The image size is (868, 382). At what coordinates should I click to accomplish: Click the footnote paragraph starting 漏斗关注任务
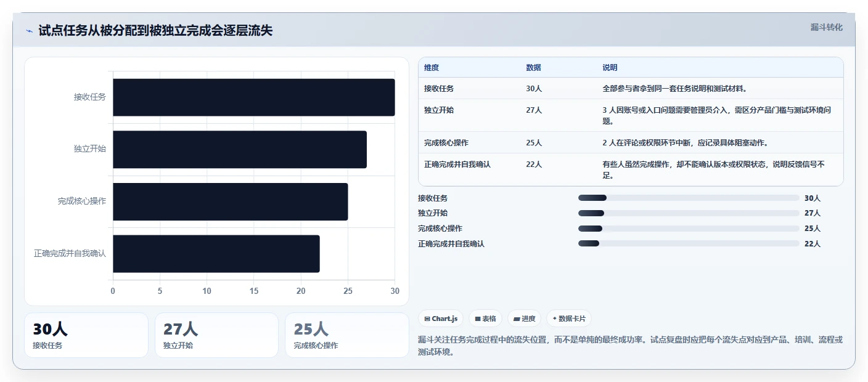click(630, 346)
